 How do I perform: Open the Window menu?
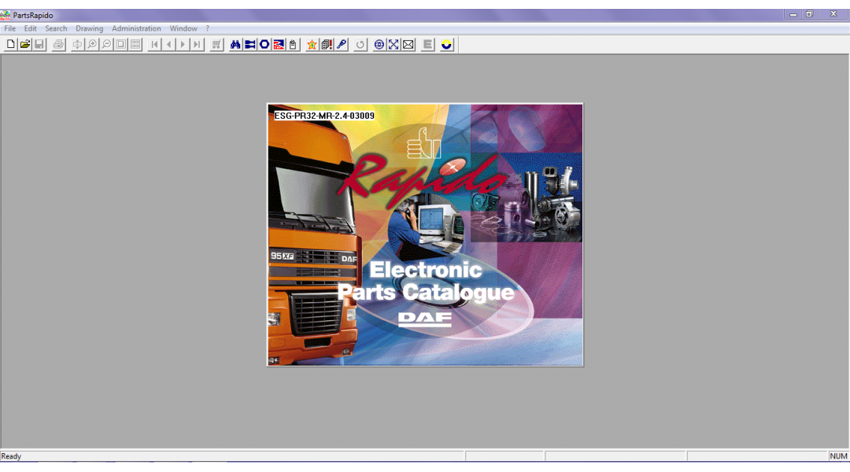[x=183, y=28]
